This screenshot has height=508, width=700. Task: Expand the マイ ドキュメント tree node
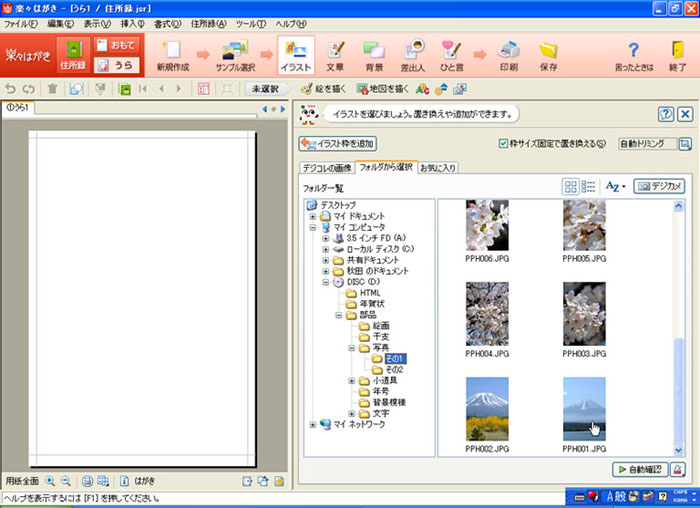(x=313, y=216)
